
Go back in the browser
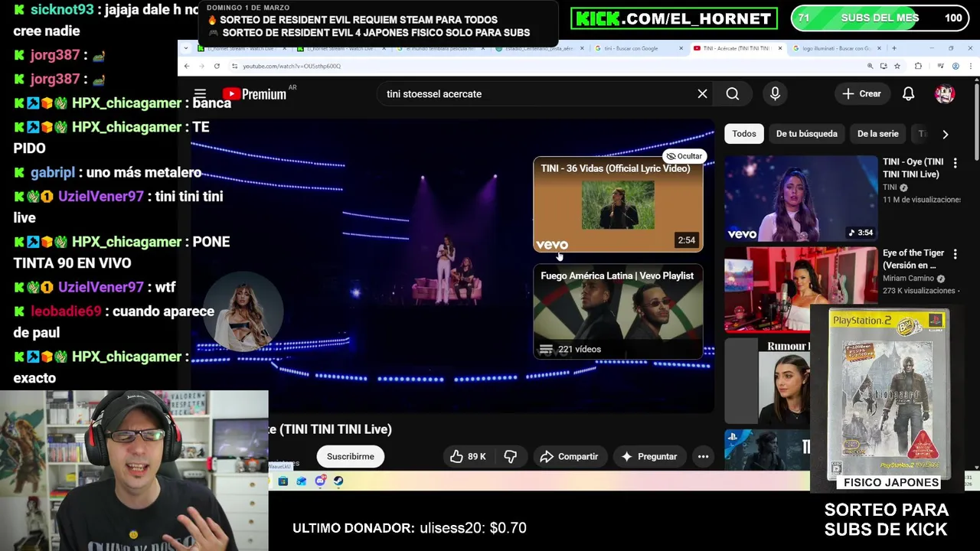coord(186,66)
